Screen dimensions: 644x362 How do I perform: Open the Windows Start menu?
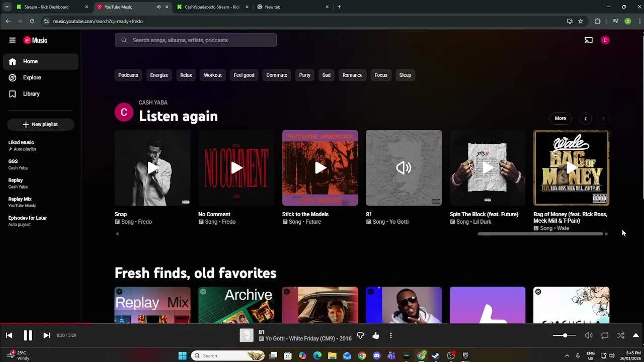(x=183, y=355)
